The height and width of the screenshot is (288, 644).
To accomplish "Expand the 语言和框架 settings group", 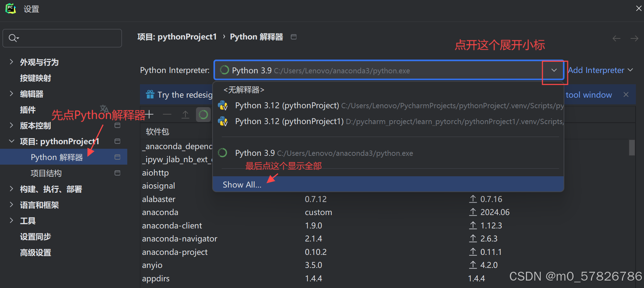I will pyautogui.click(x=11, y=205).
